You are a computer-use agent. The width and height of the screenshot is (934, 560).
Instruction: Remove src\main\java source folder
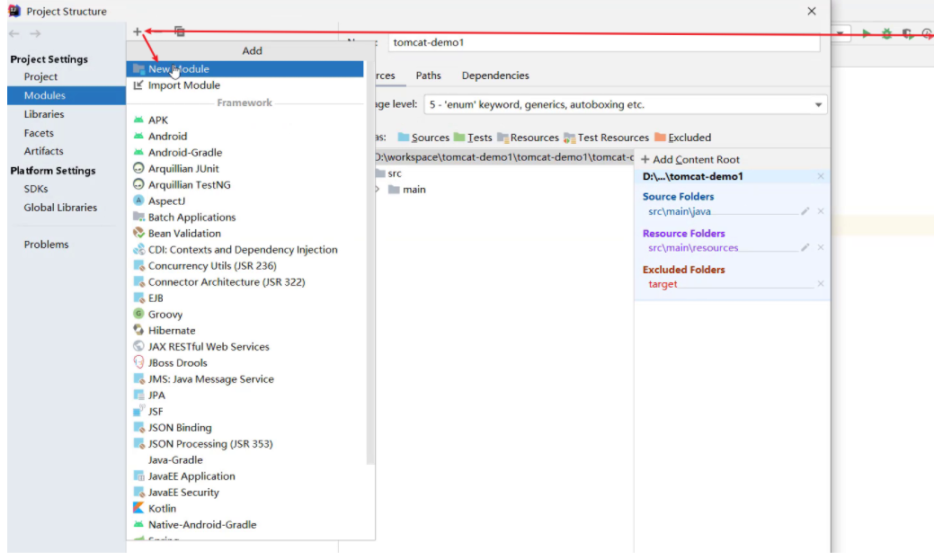pos(820,211)
